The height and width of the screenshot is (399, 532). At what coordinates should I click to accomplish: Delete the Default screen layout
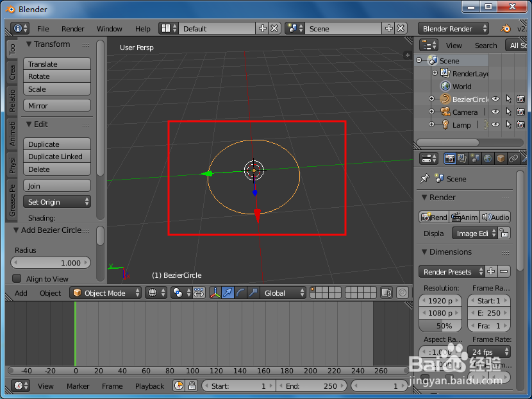(x=274, y=28)
